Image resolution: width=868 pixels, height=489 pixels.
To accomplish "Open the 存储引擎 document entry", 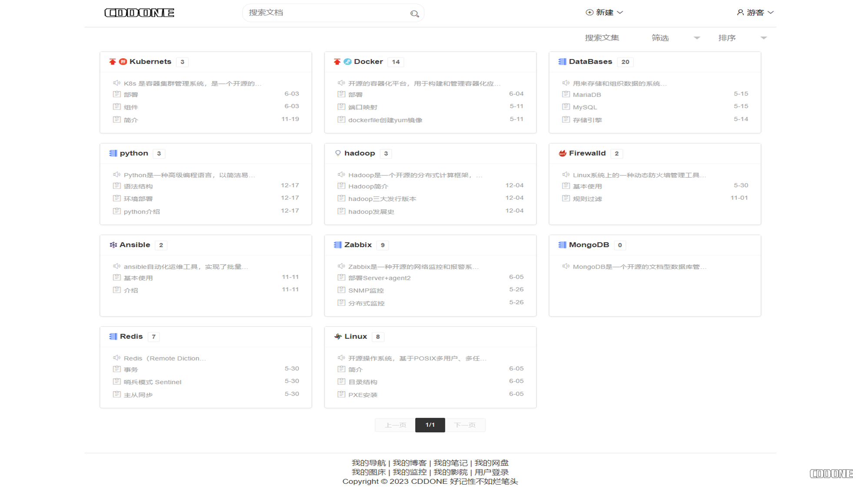I will click(x=587, y=120).
